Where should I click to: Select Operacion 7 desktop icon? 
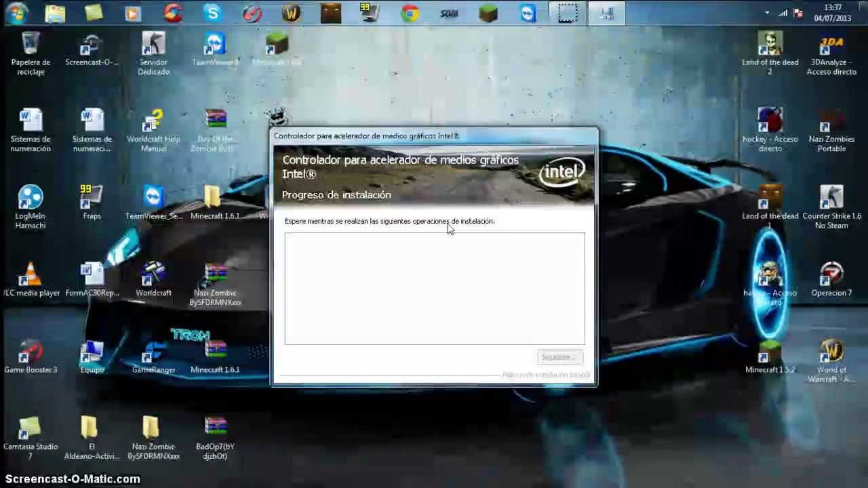tap(831, 279)
